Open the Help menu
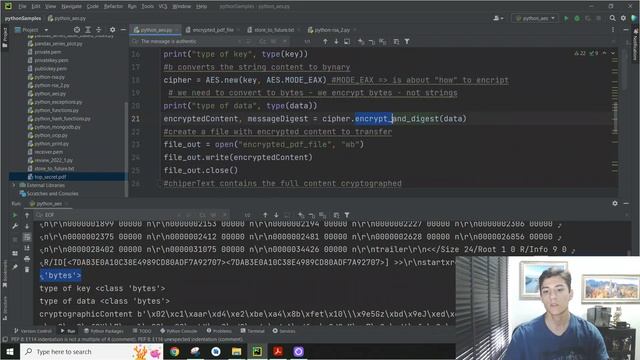640x360 pixels. pyautogui.click(x=201, y=7)
